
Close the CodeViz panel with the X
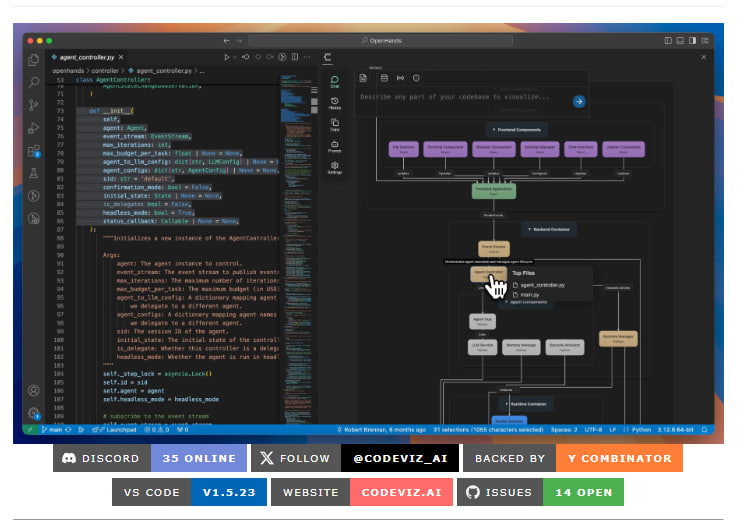click(704, 57)
